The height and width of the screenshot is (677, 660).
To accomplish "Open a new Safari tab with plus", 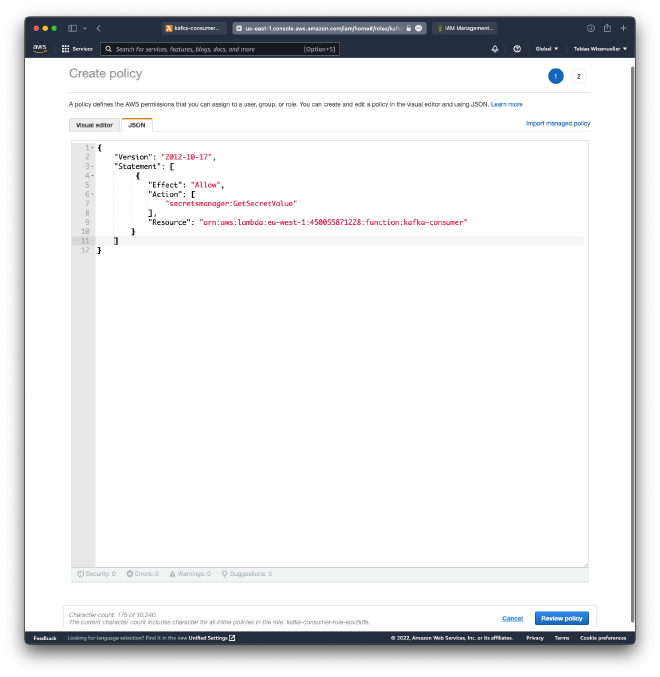I will [x=623, y=28].
